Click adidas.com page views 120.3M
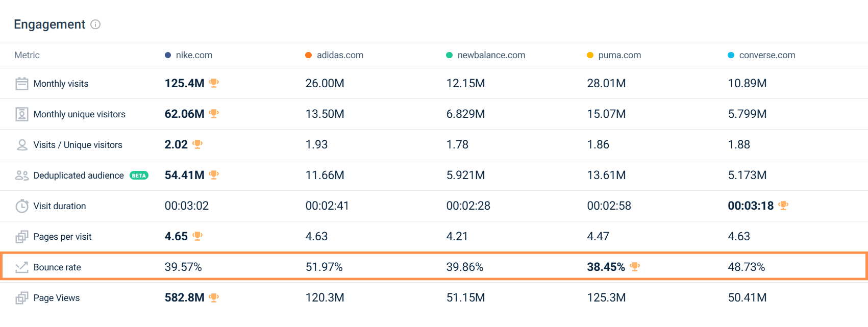Viewport: 868px width, 327px height. (325, 297)
